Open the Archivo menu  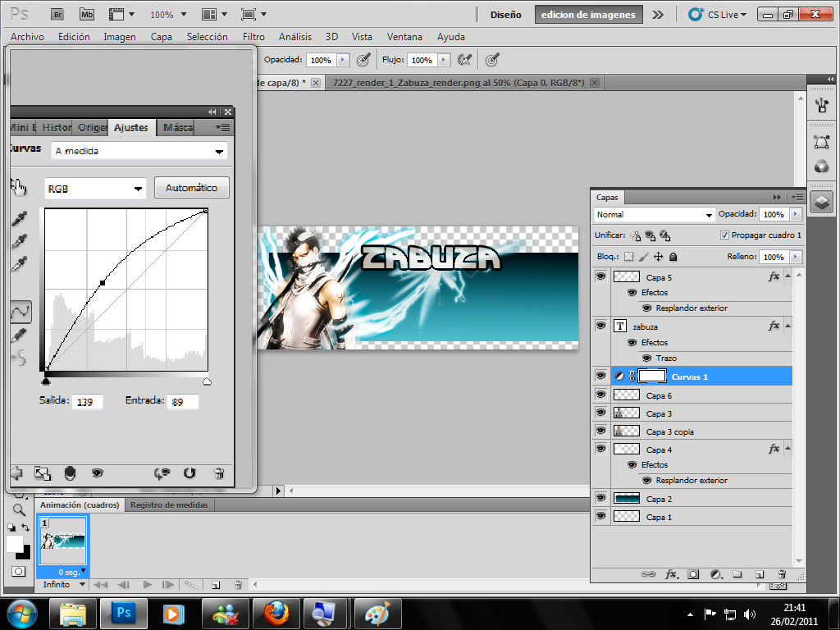coord(27,36)
